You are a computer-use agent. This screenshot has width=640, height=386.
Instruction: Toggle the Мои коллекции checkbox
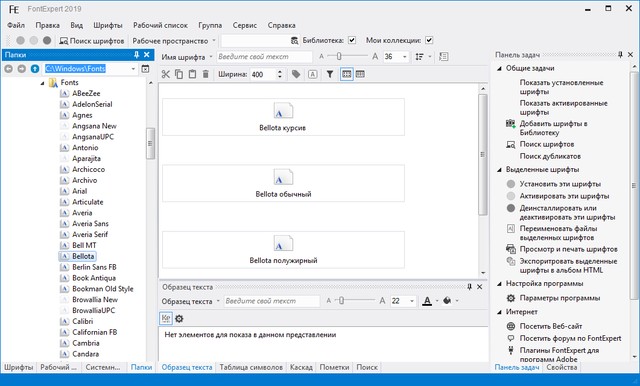click(x=429, y=40)
